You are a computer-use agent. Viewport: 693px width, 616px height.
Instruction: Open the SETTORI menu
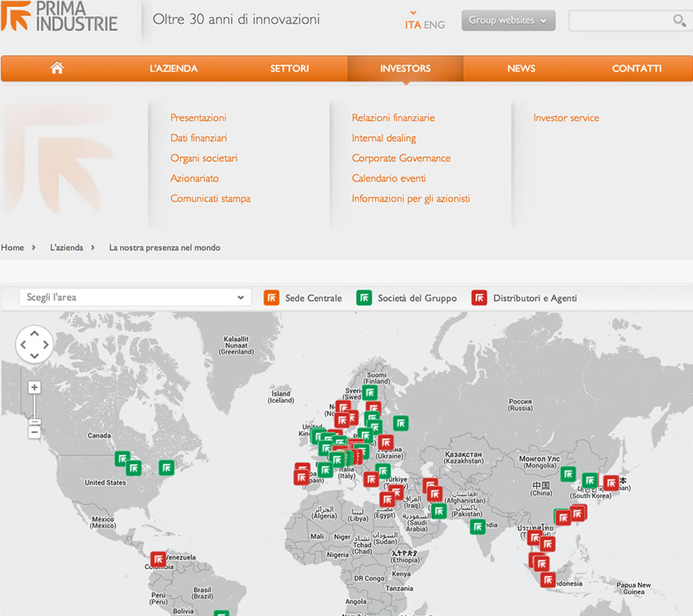tap(290, 69)
